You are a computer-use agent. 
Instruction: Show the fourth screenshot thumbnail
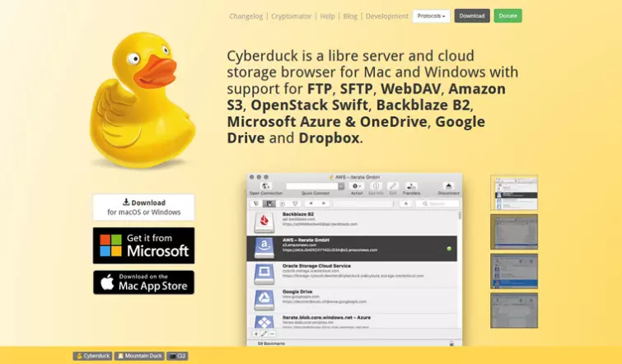(514, 310)
